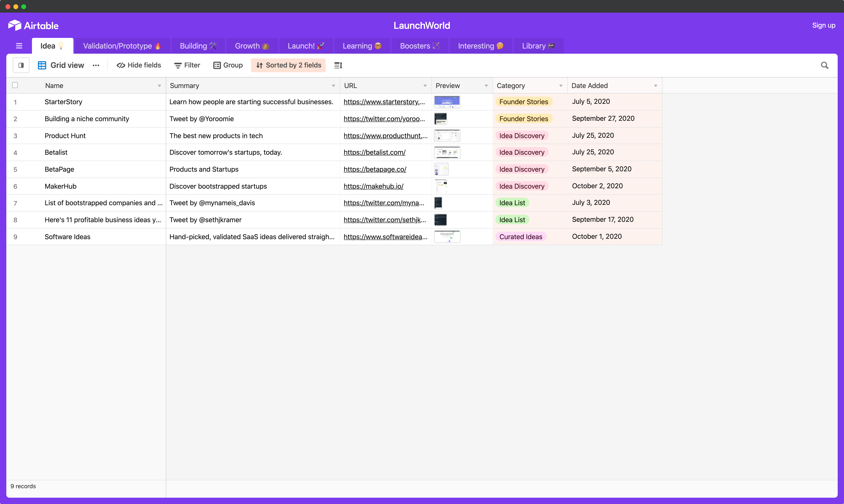The height and width of the screenshot is (504, 844).
Task: Click the macOS green fullscreen window button
Action: [24, 7]
